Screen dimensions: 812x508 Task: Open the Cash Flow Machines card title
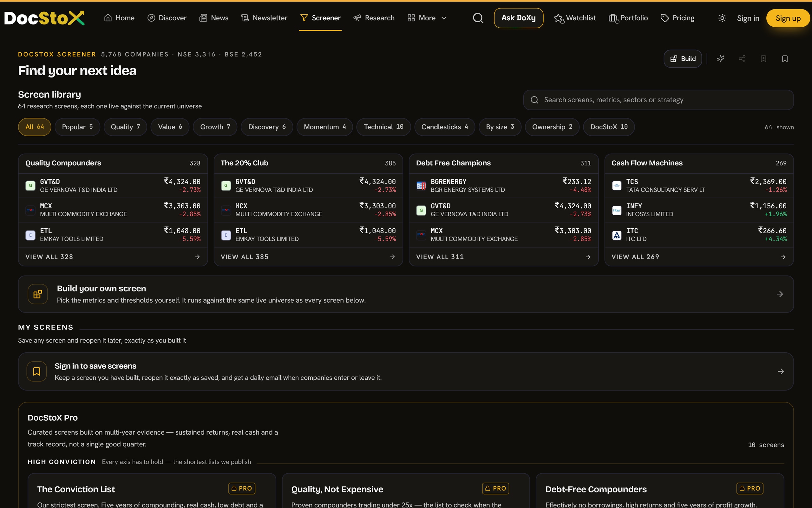[x=647, y=163]
